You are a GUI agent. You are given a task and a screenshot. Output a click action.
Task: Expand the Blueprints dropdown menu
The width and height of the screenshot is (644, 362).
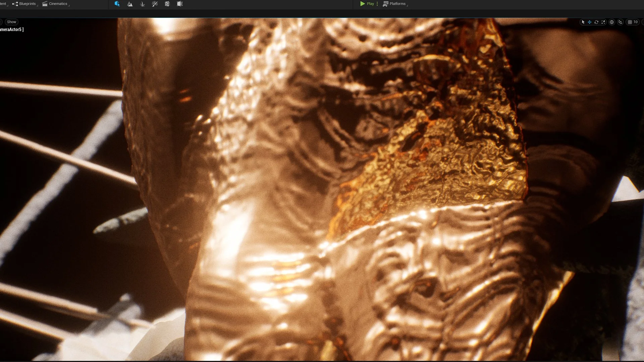(25, 4)
